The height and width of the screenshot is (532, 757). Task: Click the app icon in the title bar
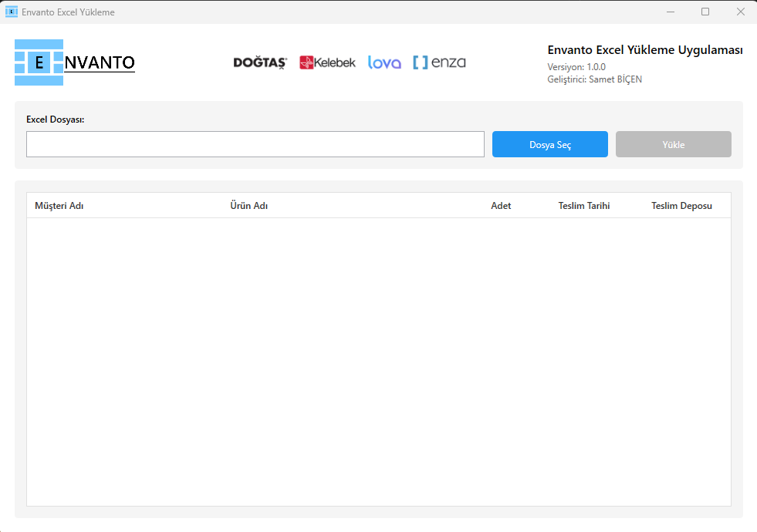(12, 12)
